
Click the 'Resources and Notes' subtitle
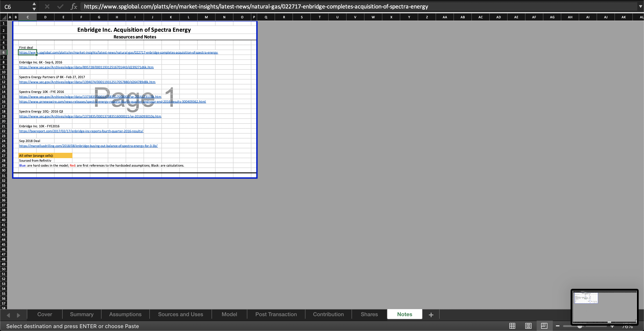click(135, 37)
